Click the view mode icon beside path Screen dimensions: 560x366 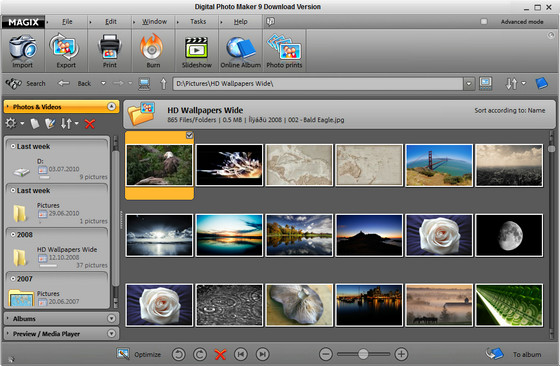click(486, 83)
